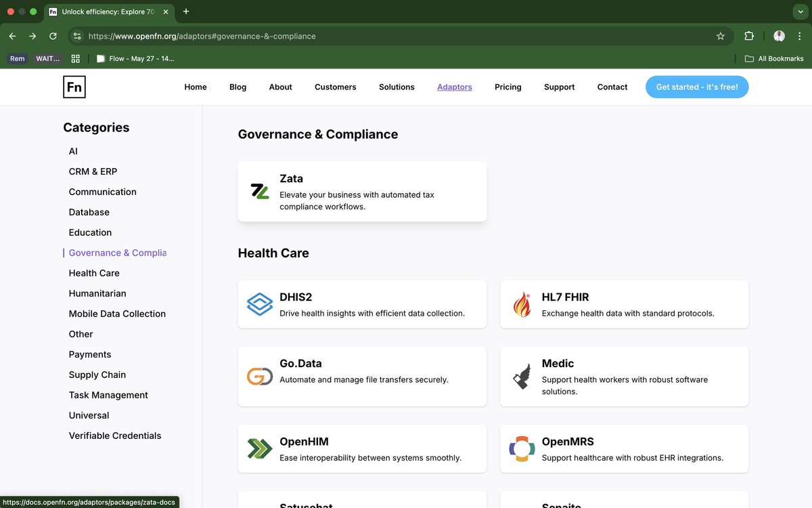Click the Zata logo icon
Viewport: 812px width, 508px height.
point(260,191)
